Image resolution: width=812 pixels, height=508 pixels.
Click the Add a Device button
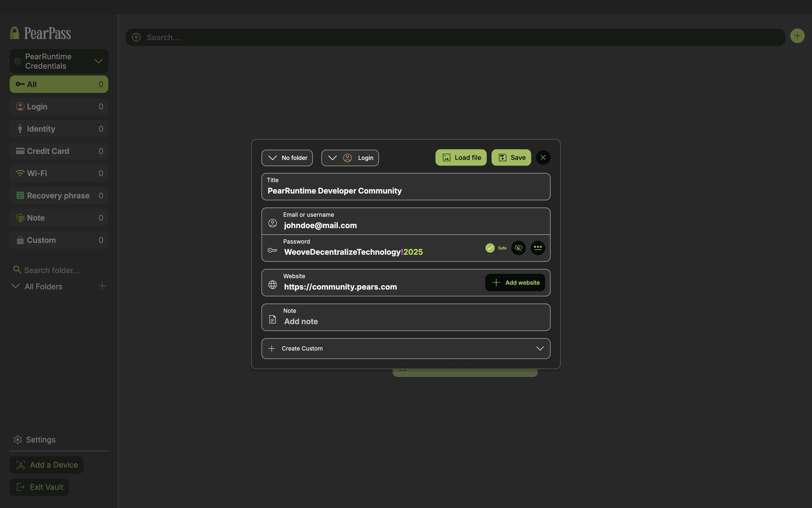[47, 465]
